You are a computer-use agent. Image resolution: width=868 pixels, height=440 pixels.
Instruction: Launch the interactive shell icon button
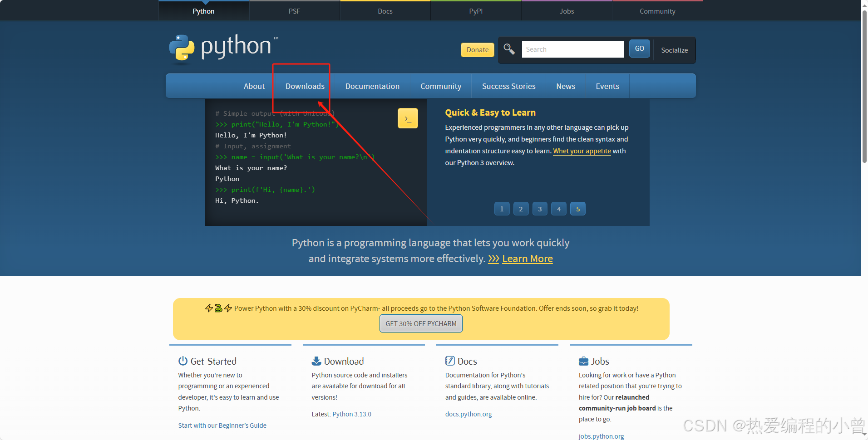[x=408, y=118]
